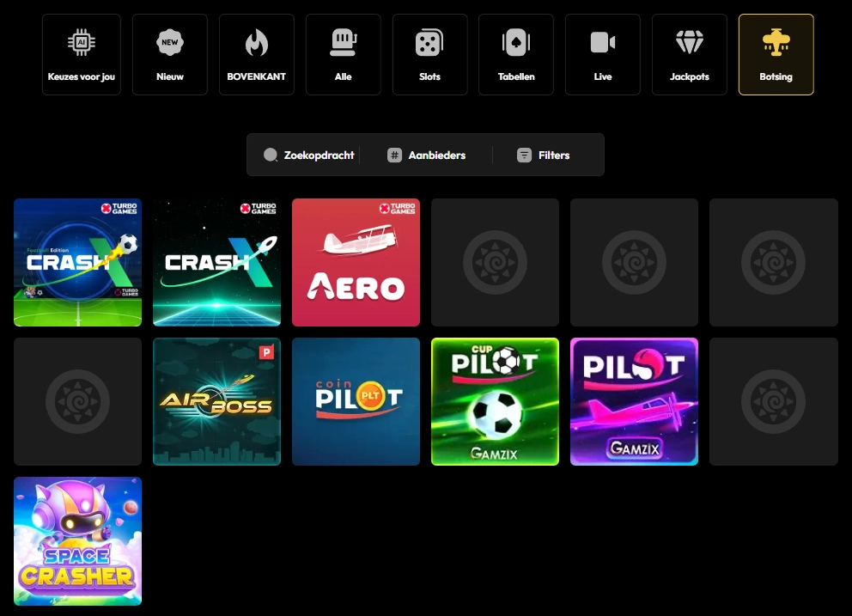Select the Botsing category tab
Screen dimensions: 852x616
point(776,54)
